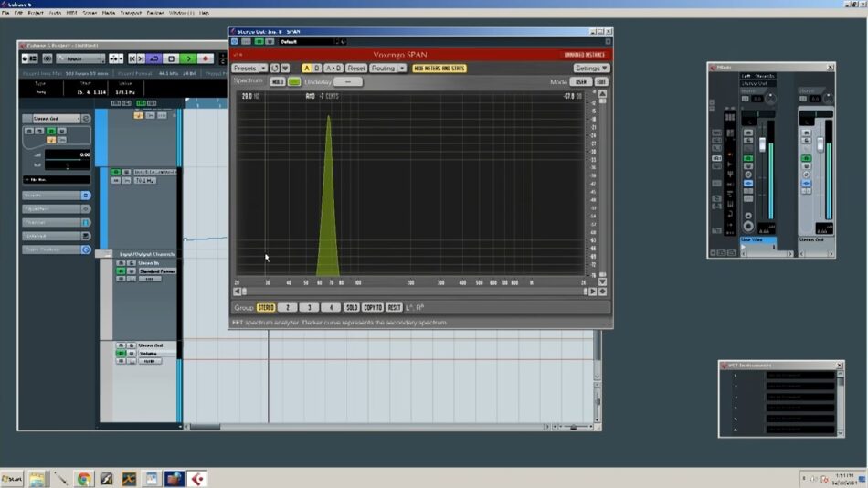
Task: Open the Edit menu in Cubase
Action: (x=18, y=12)
